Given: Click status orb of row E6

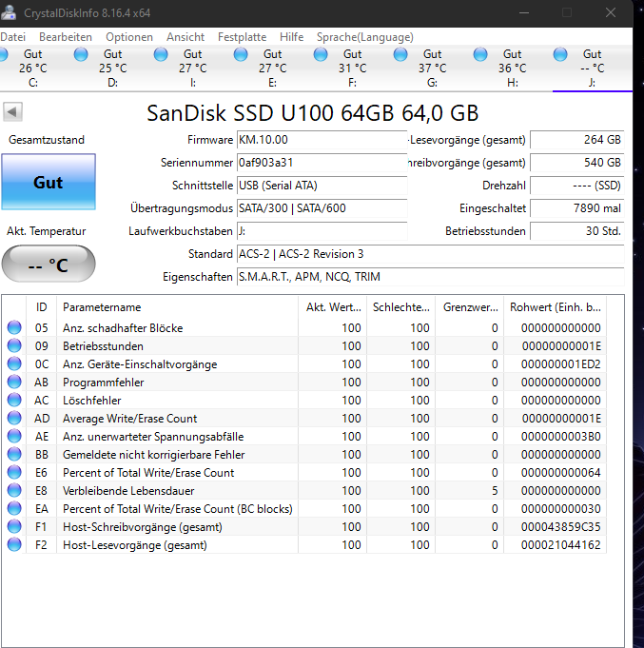Looking at the screenshot, I should coord(14,472).
